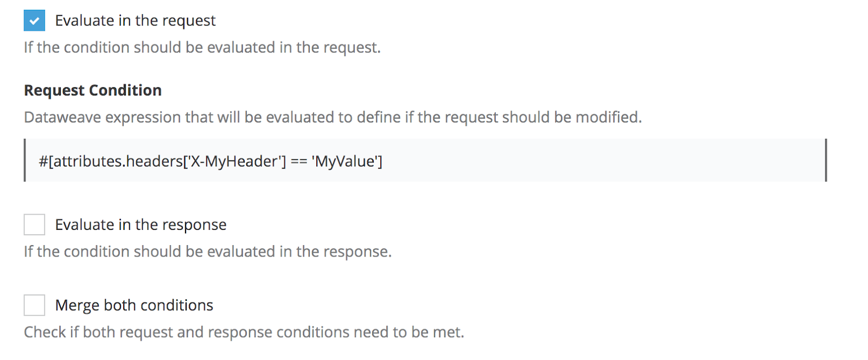
Task: Enable the Evaluate in the response checkbox
Action: (x=34, y=224)
